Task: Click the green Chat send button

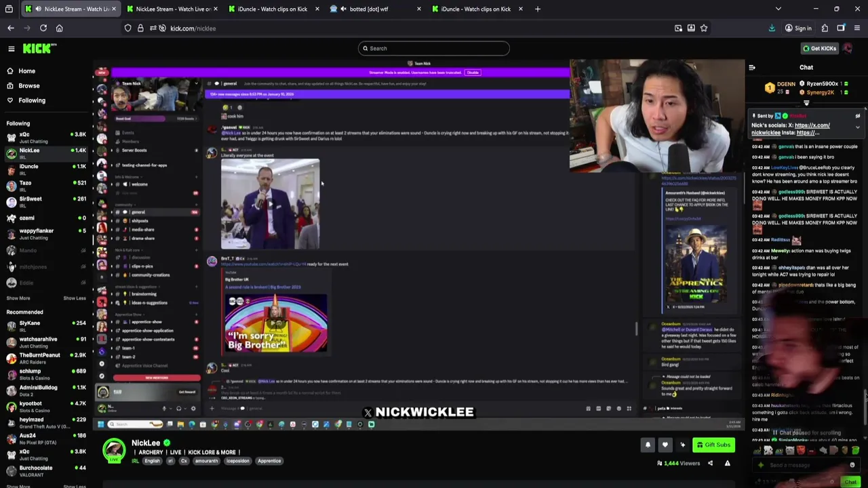Action: tap(850, 482)
